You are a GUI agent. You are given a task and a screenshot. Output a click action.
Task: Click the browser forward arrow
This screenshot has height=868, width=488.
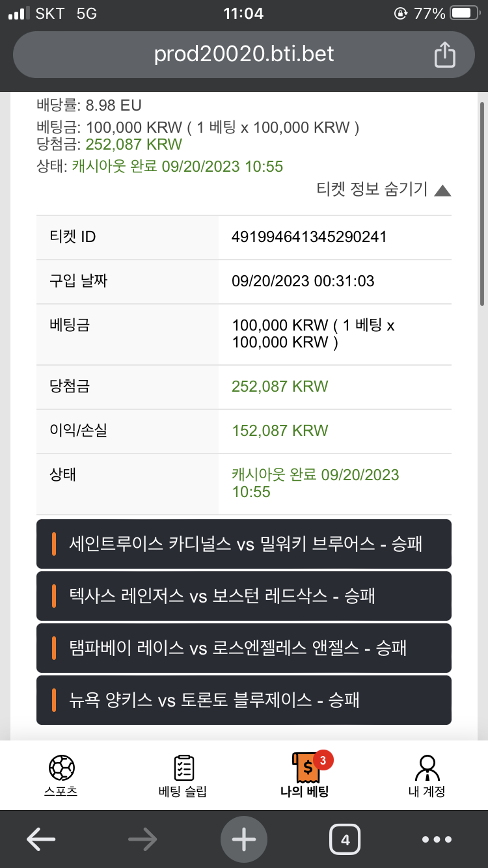[142, 839]
